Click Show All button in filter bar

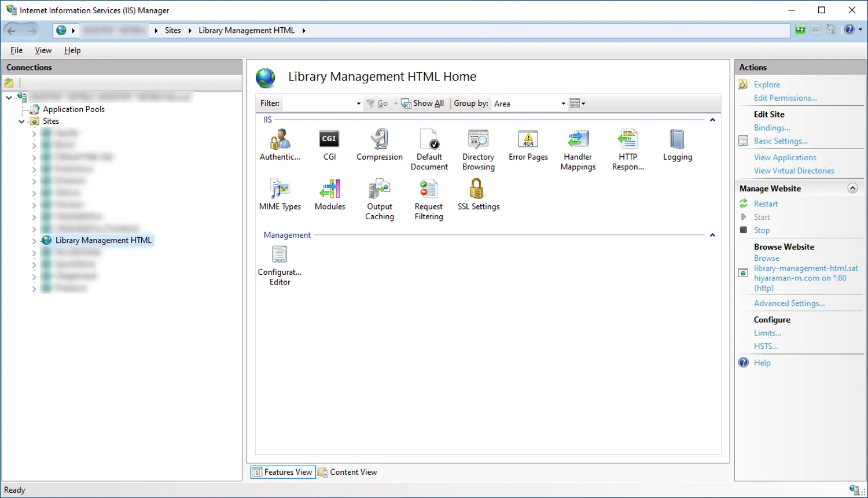tap(422, 104)
